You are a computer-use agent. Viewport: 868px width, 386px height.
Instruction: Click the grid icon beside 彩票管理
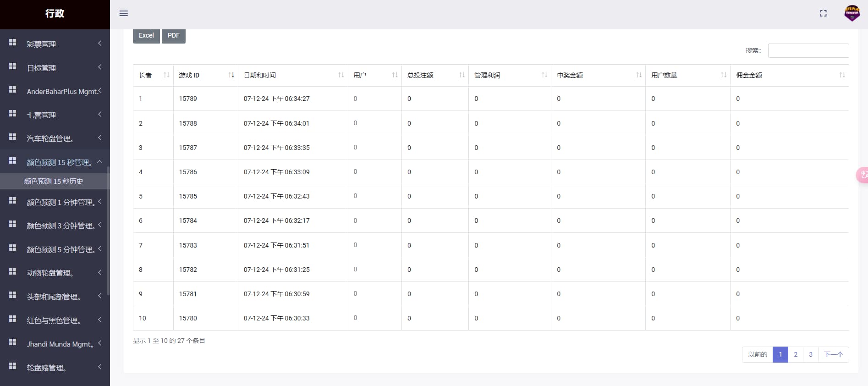[x=13, y=43]
